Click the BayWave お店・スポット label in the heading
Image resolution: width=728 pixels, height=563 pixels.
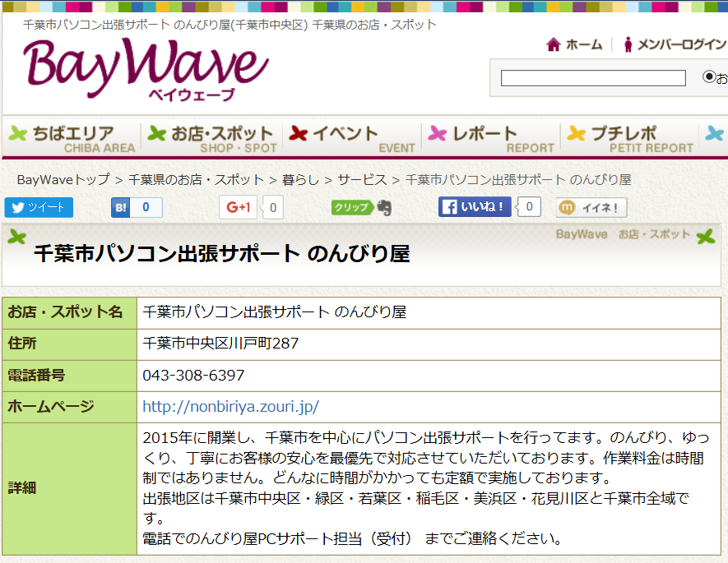[623, 234]
